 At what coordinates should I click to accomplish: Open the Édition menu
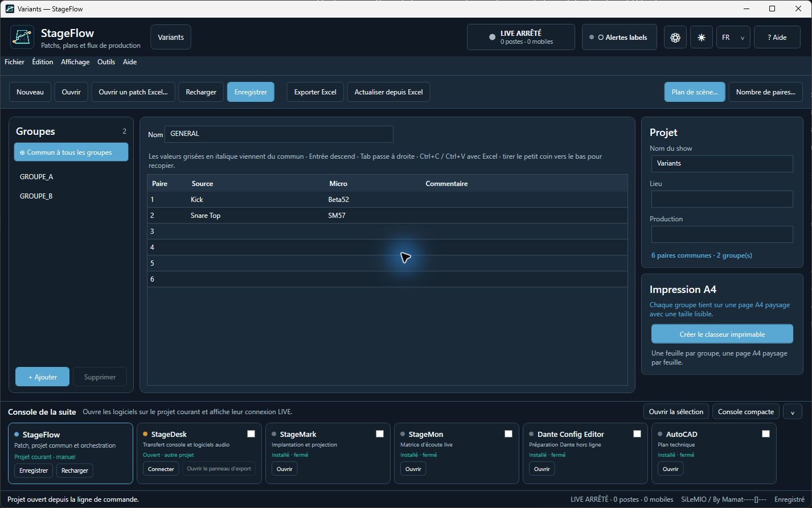pos(43,62)
